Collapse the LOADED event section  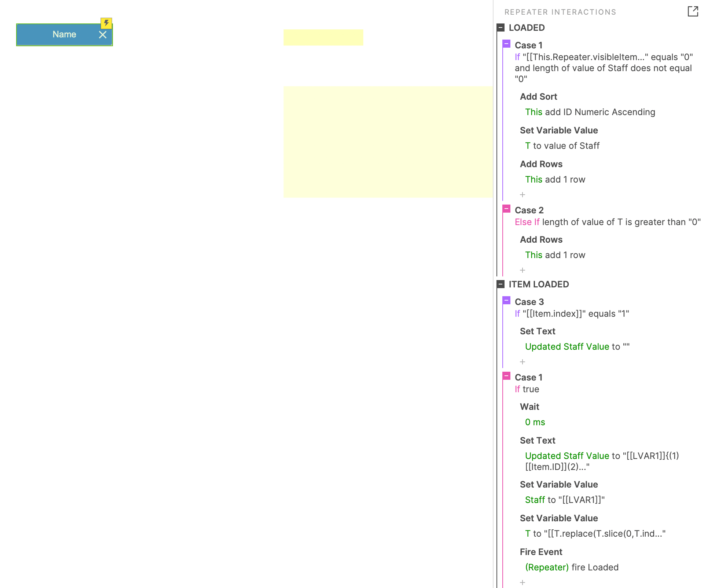pyautogui.click(x=502, y=28)
